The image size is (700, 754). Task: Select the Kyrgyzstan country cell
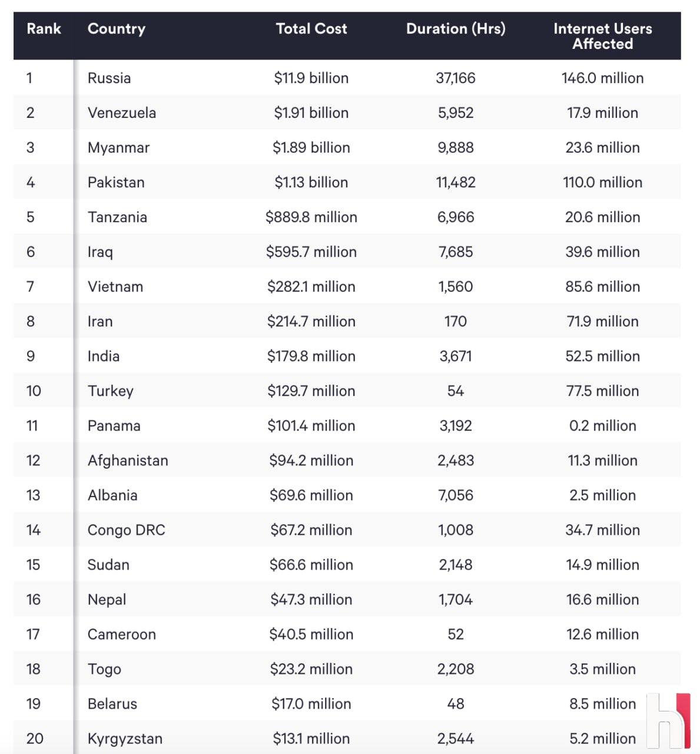(125, 739)
